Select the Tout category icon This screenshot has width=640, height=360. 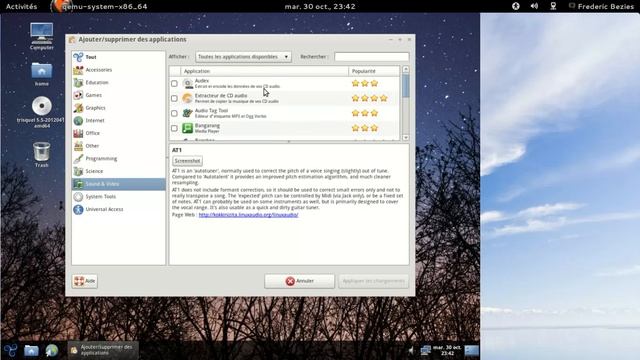pyautogui.click(x=78, y=57)
